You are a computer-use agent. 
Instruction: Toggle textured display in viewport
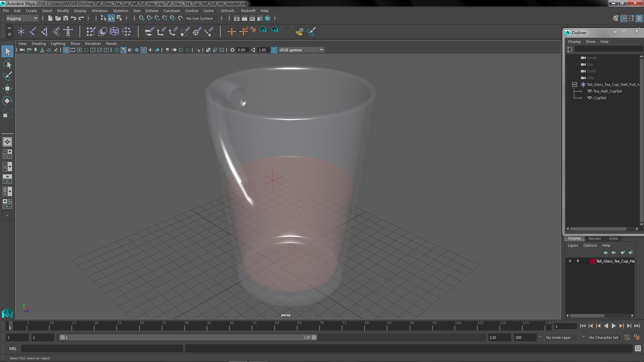pyautogui.click(x=144, y=50)
